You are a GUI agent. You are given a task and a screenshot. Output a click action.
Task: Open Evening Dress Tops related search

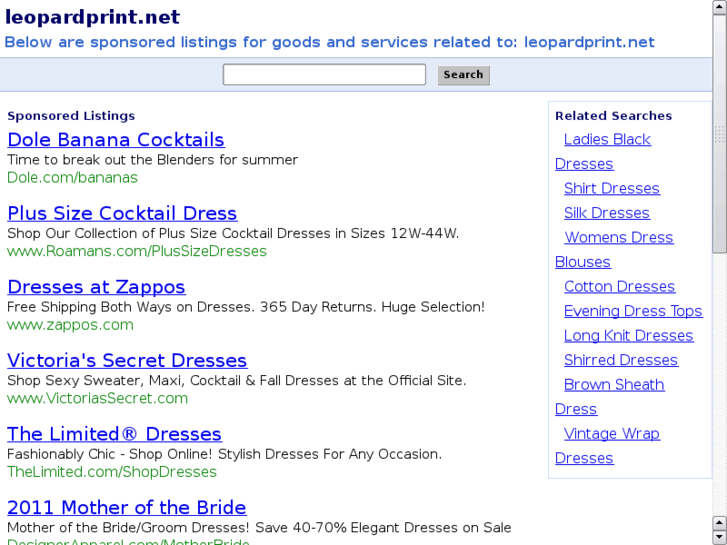[x=633, y=311]
